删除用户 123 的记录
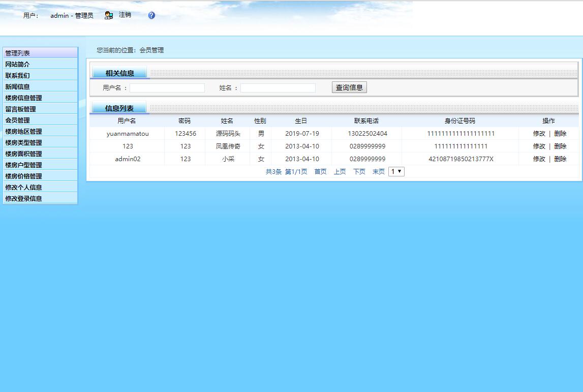Screen dimensions: 583x392 560,146
